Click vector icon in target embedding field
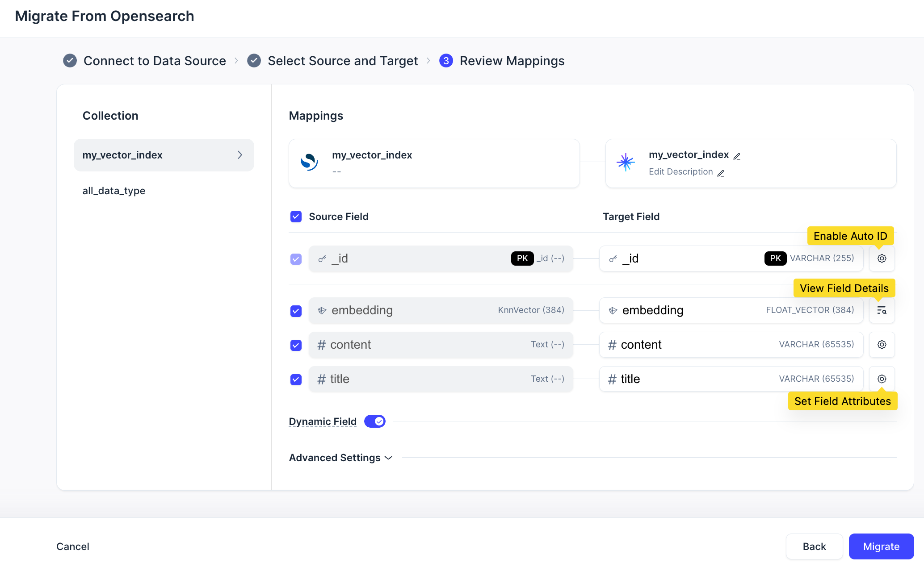This screenshot has width=924, height=567. coord(613,310)
